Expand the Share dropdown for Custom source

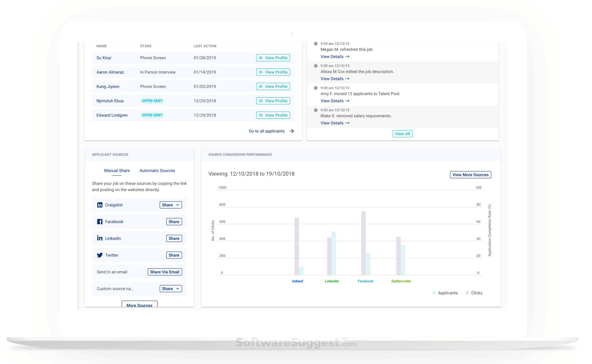pyautogui.click(x=170, y=288)
